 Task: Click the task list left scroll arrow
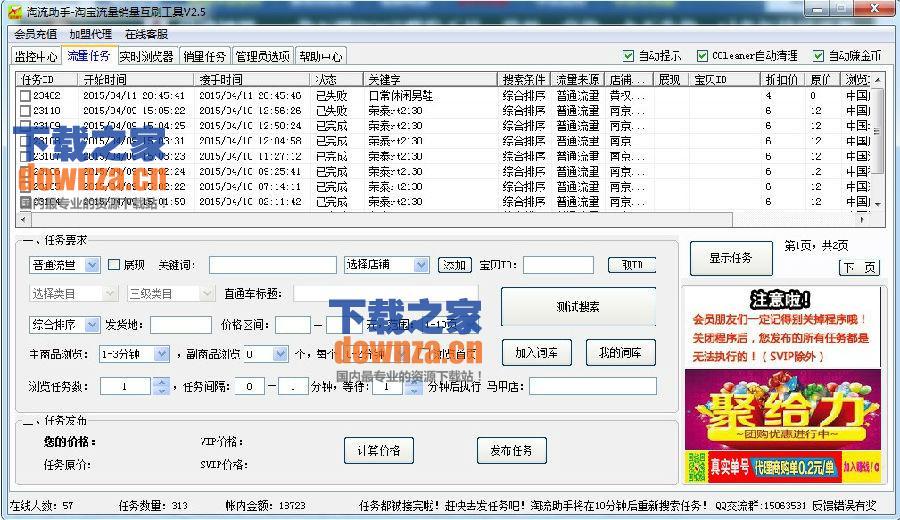pyautogui.click(x=23, y=219)
